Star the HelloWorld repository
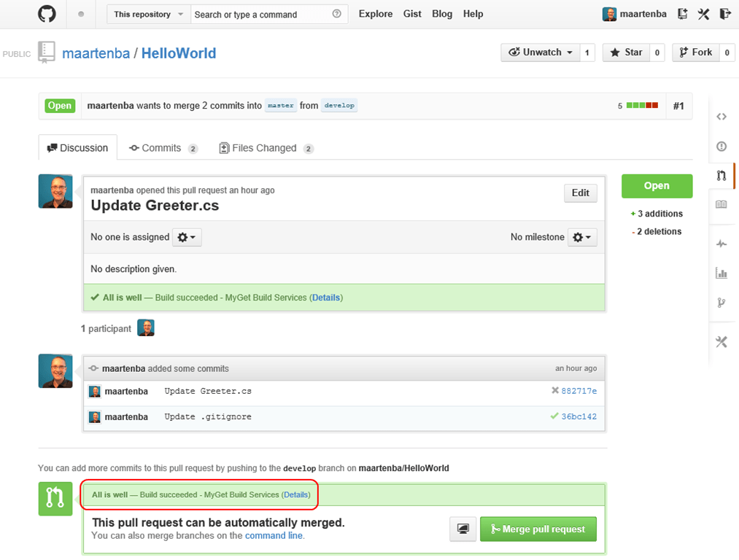Screen dimensions: 739x560 (629, 52)
